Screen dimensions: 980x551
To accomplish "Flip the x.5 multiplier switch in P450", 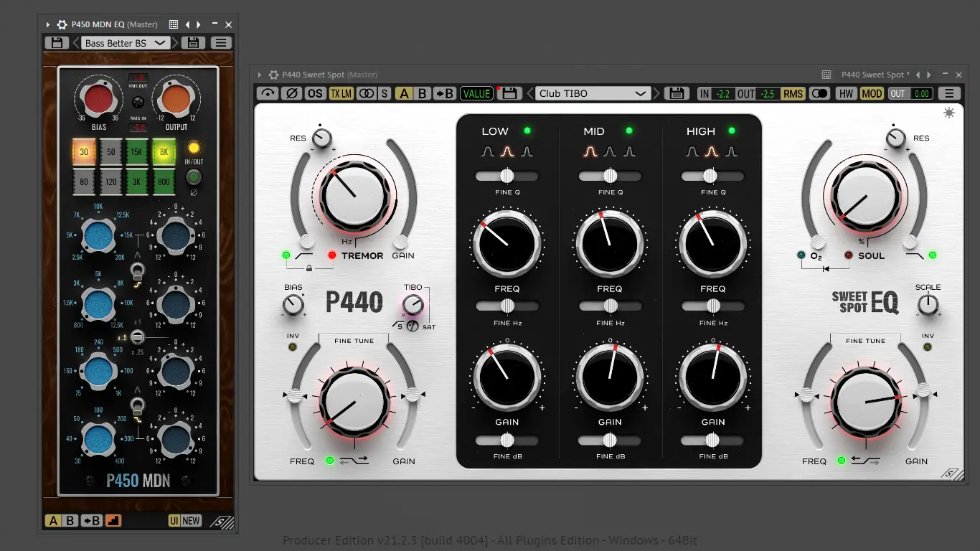I will point(138,337).
